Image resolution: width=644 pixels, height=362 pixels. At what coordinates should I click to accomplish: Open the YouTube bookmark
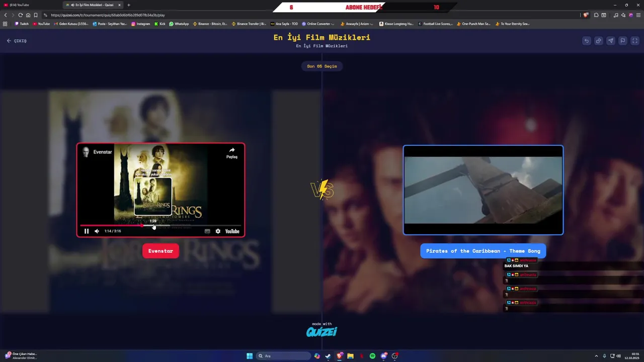pos(41,24)
